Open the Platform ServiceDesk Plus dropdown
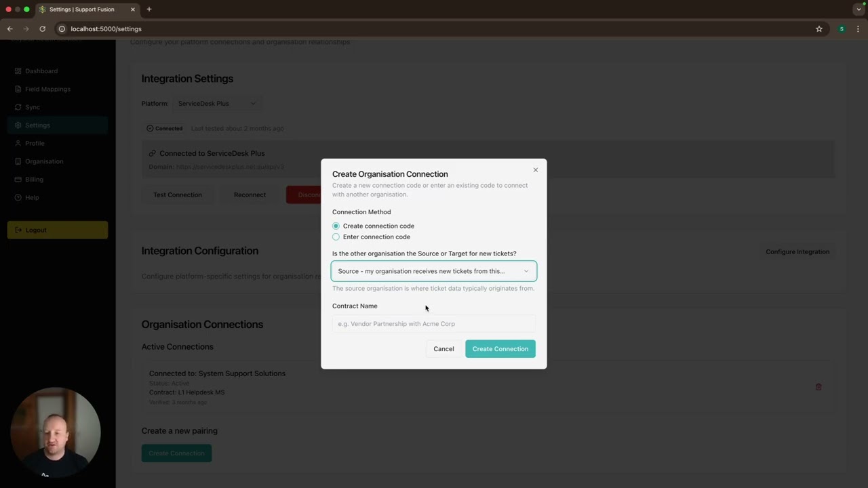Viewport: 868px width, 488px height. [x=216, y=104]
